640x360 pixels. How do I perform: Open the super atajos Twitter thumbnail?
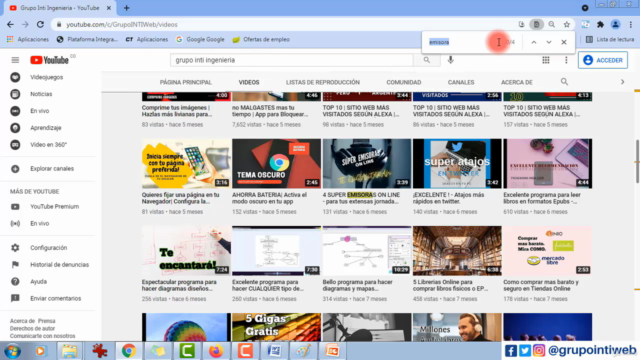click(457, 163)
